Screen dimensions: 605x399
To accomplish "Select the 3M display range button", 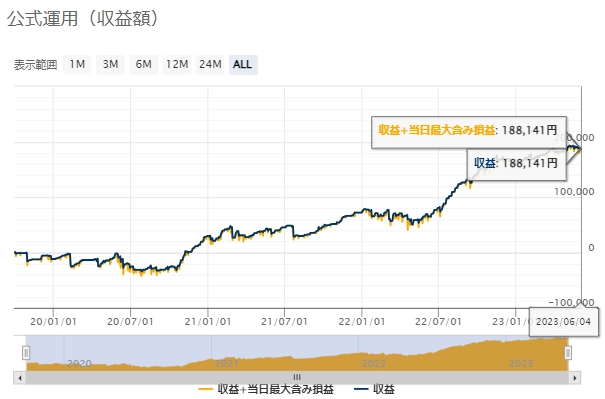I will click(x=110, y=64).
